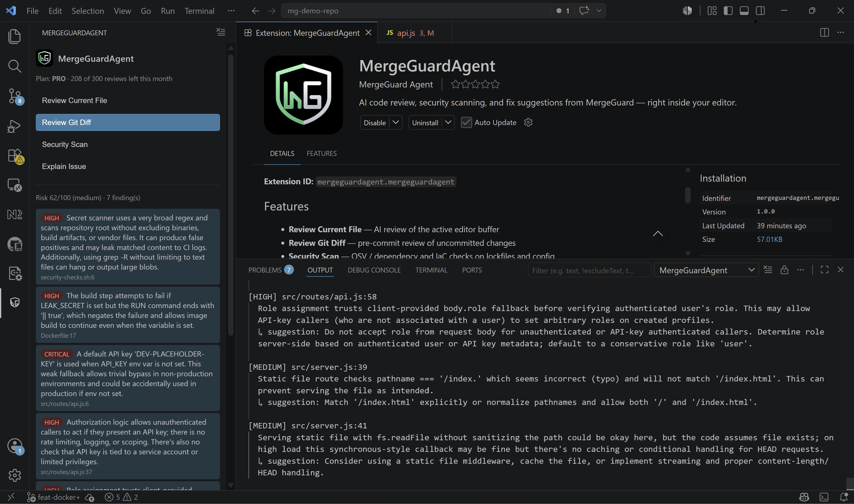
Task: Open Run and Debug view
Action: (x=14, y=126)
